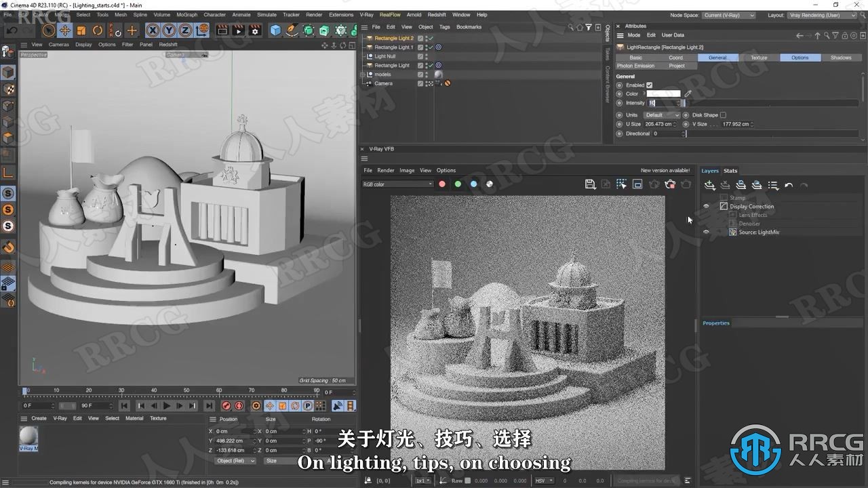Open the Shadows tab in Attributes
Image resolution: width=868 pixels, height=488 pixels.
(x=841, y=58)
